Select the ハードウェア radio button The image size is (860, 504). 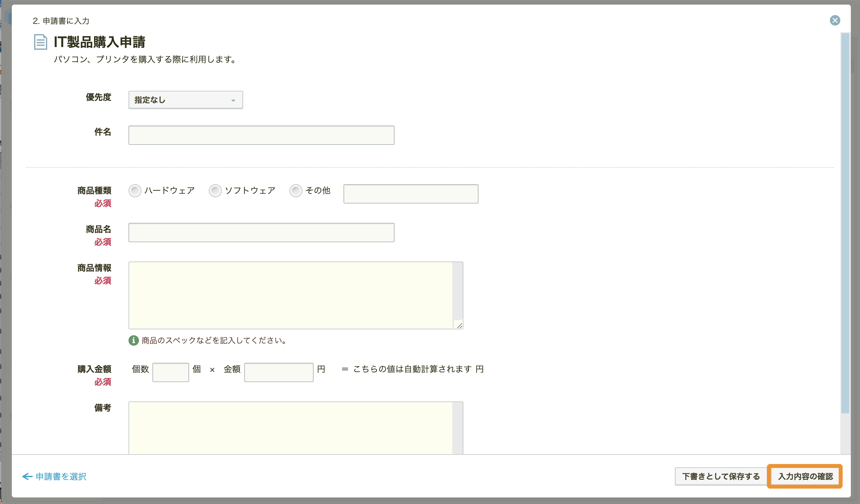(135, 191)
